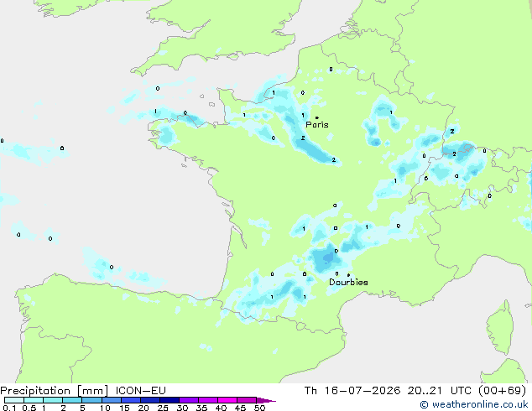Pick the lightest 0.1–0.5 mm legend swatch

(x=14, y=400)
